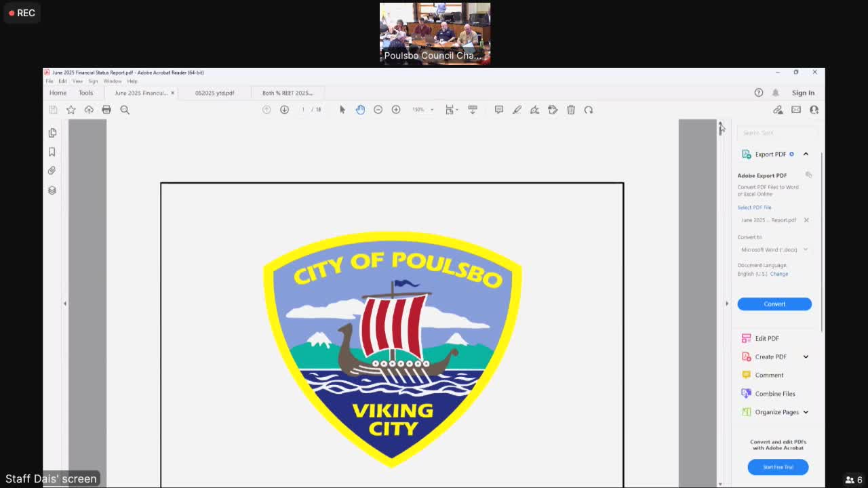Save the file using the floppy disk icon
The image size is (868, 488).
click(53, 110)
